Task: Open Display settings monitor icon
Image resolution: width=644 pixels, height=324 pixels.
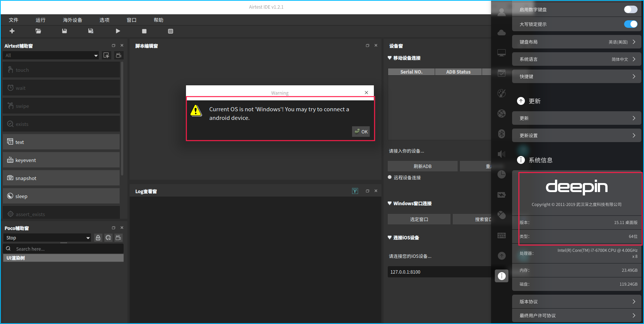Action: (502, 53)
